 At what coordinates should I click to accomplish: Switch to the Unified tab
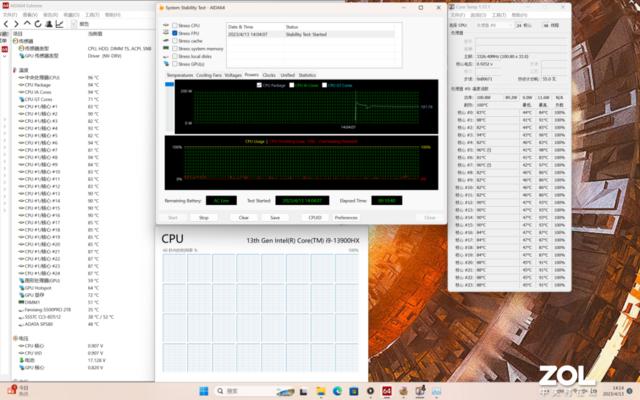(287, 75)
